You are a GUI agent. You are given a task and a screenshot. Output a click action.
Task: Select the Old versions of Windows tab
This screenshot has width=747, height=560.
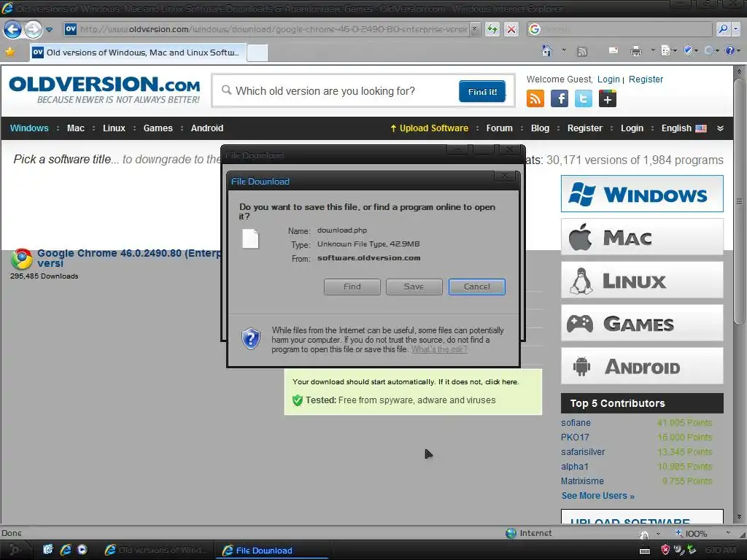click(x=138, y=52)
